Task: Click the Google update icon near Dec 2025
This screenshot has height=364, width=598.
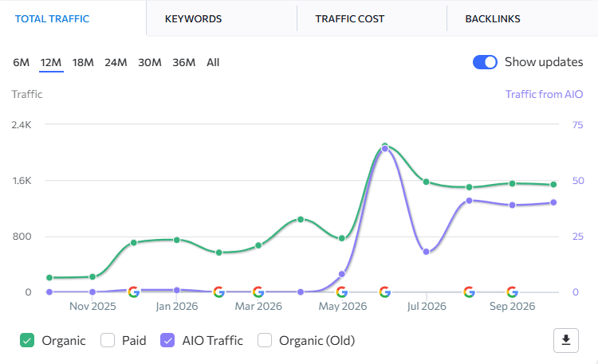Action: coord(133,292)
